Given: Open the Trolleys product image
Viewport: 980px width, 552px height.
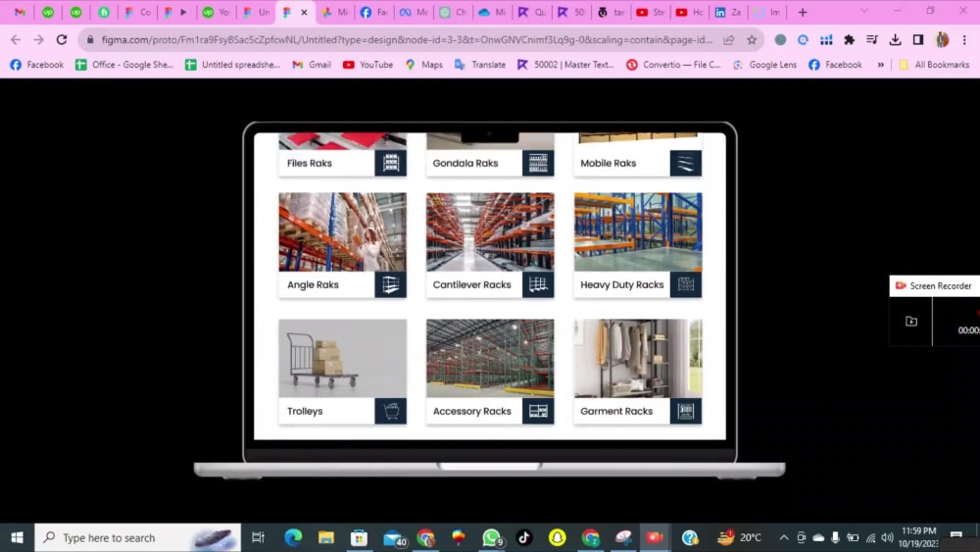Looking at the screenshot, I should pos(342,358).
